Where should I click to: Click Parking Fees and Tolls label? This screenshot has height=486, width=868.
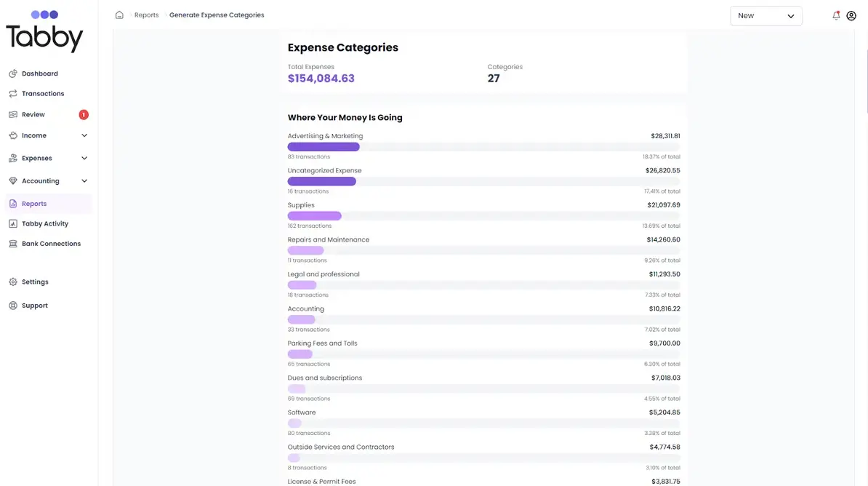click(322, 343)
